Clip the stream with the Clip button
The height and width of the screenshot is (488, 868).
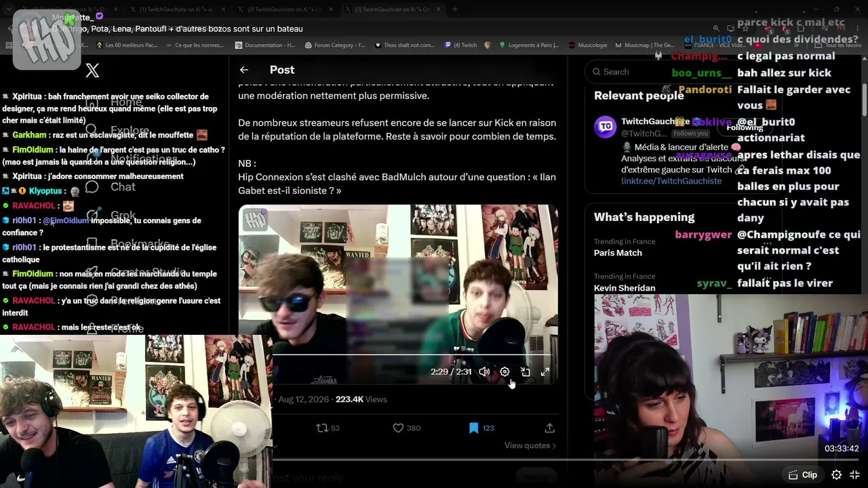[802, 475]
